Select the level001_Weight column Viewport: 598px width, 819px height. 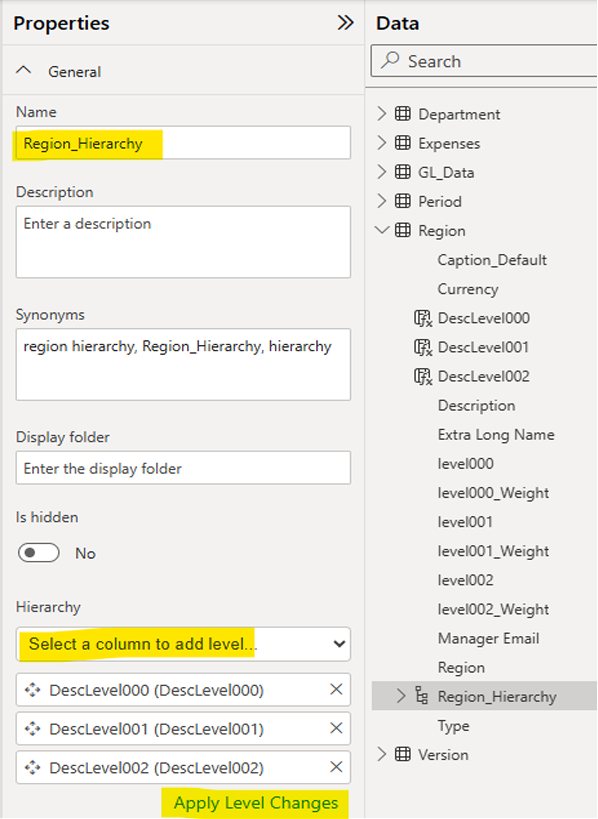[493, 551]
